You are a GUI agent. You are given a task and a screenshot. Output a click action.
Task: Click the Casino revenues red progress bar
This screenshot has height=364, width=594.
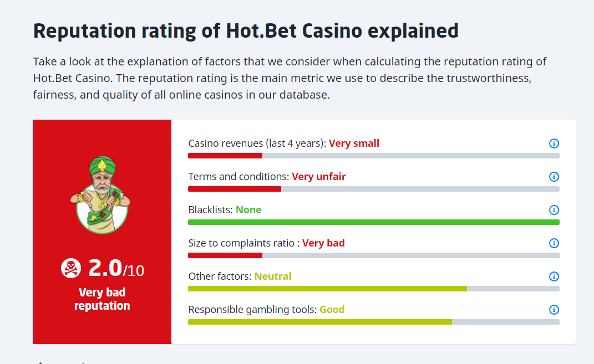(373, 156)
